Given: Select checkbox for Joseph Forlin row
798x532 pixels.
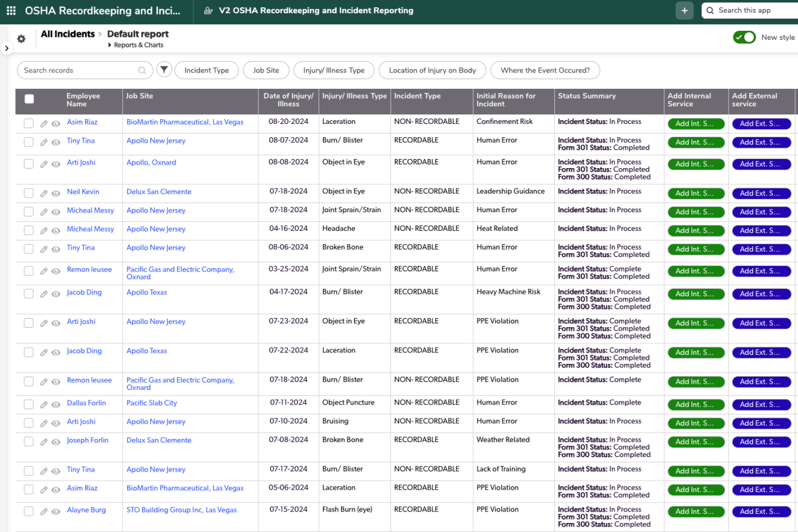Looking at the screenshot, I should click(28, 442).
